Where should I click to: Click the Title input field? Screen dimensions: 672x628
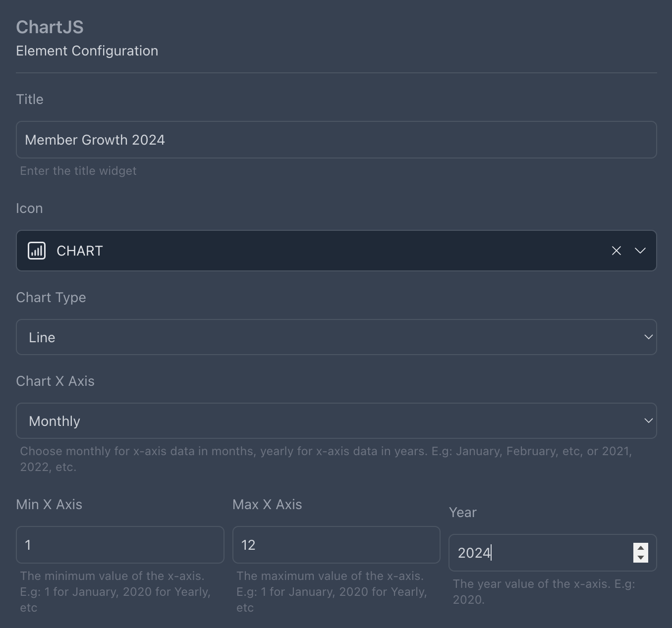(x=336, y=140)
